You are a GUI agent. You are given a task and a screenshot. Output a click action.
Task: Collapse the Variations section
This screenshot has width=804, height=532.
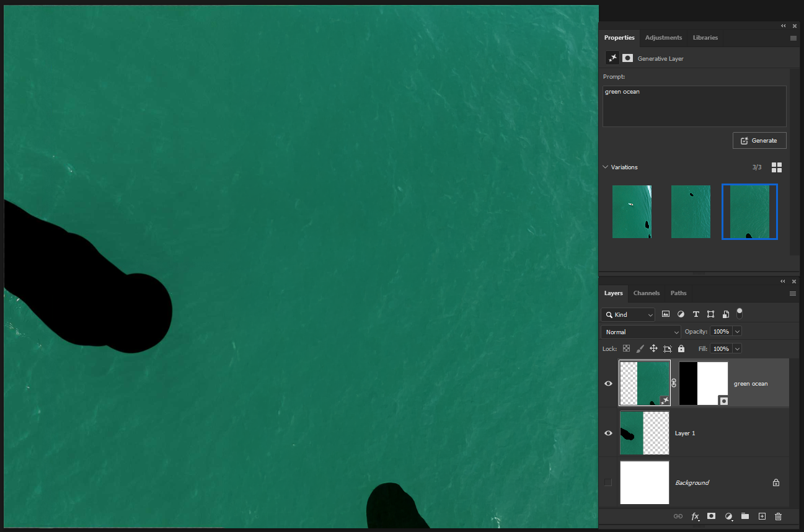tap(605, 167)
